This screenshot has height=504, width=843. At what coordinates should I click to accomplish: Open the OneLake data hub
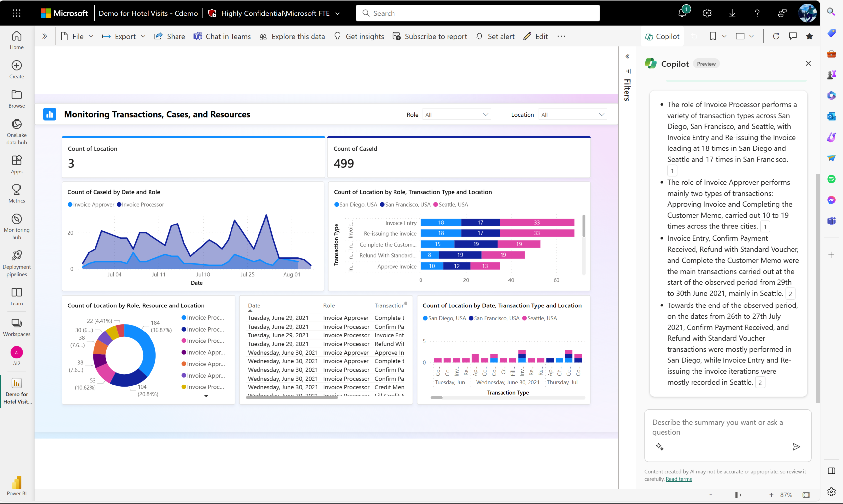coord(16,131)
